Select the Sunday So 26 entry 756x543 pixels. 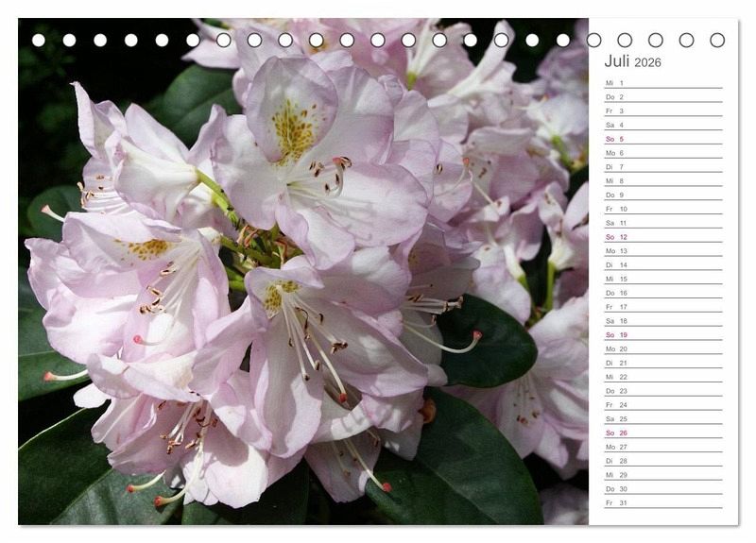(662, 433)
